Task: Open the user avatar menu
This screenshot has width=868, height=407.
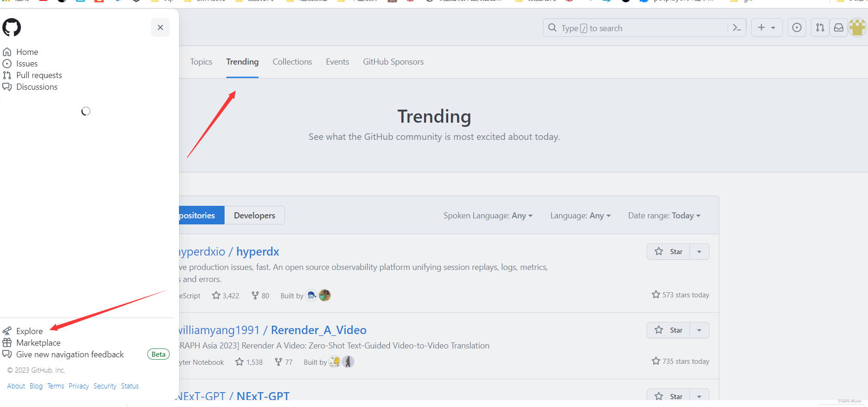Action: 857,28
